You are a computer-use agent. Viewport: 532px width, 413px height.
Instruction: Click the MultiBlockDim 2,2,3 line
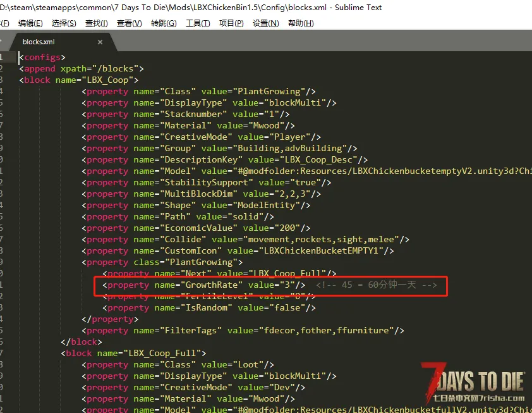click(x=201, y=194)
